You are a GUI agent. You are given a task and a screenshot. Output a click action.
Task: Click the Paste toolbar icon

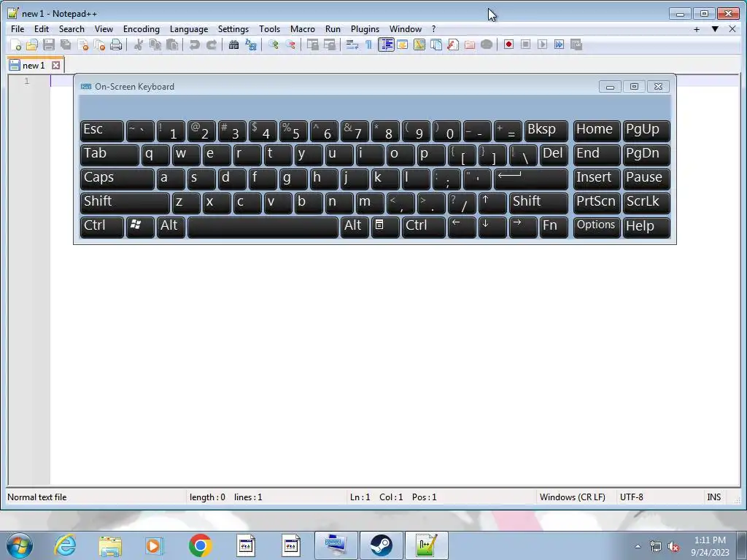click(172, 44)
